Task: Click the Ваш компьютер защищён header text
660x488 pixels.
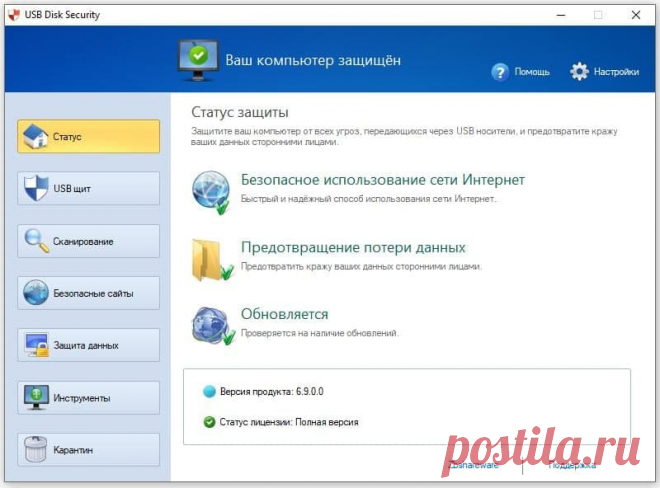Action: pyautogui.click(x=313, y=60)
